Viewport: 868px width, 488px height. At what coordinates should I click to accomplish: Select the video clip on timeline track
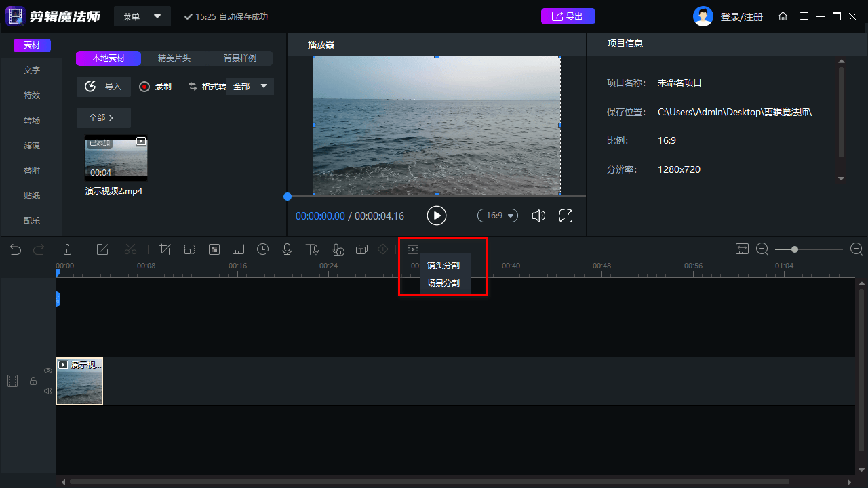(79, 381)
